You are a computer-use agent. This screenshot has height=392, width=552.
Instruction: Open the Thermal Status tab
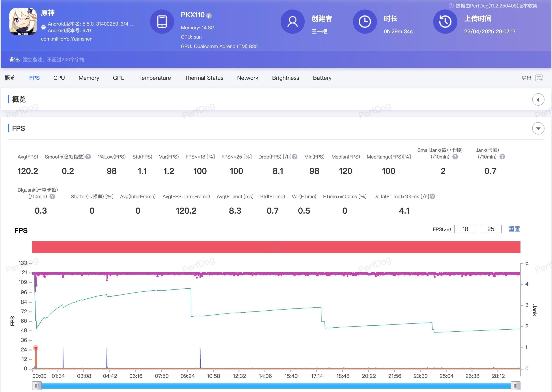pyautogui.click(x=204, y=78)
